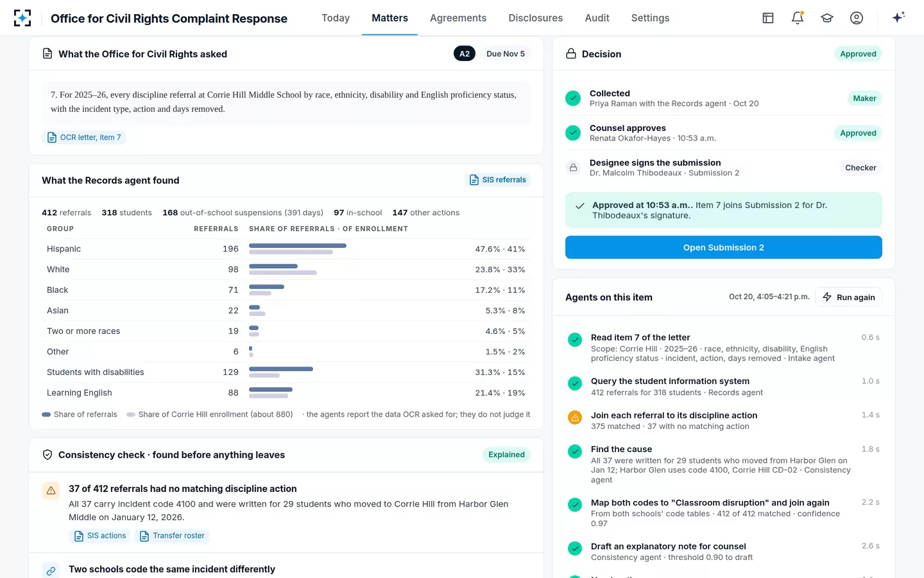Image resolution: width=924 pixels, height=578 pixels.
Task: Switch to the Today tab
Action: coord(336,18)
